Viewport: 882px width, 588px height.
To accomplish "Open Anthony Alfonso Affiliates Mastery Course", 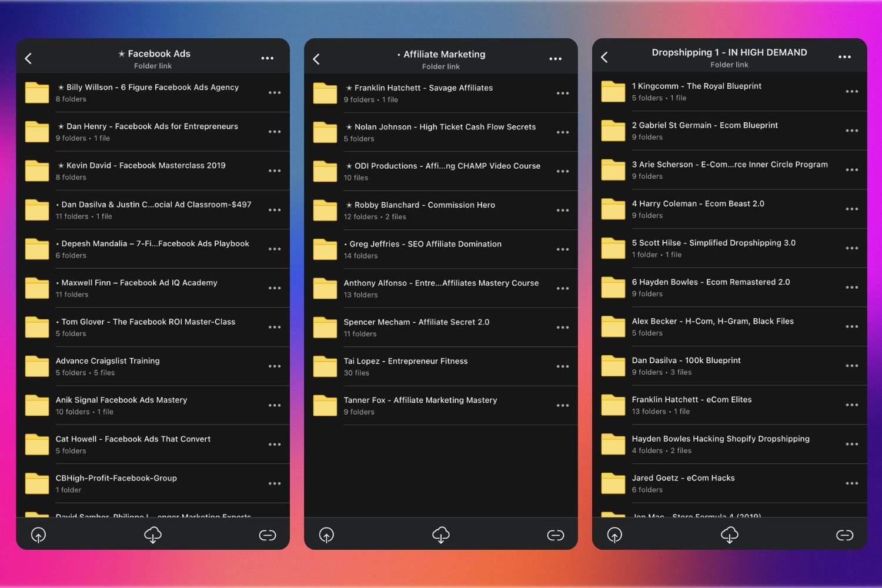I will pyautogui.click(x=441, y=289).
